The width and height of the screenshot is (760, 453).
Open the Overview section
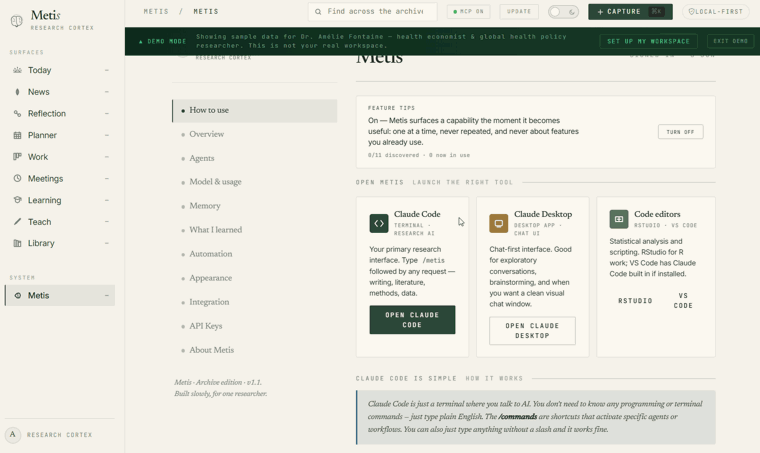[254, 134]
